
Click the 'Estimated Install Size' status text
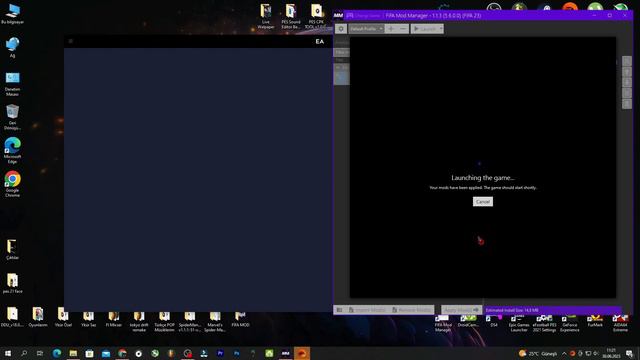coord(512,310)
